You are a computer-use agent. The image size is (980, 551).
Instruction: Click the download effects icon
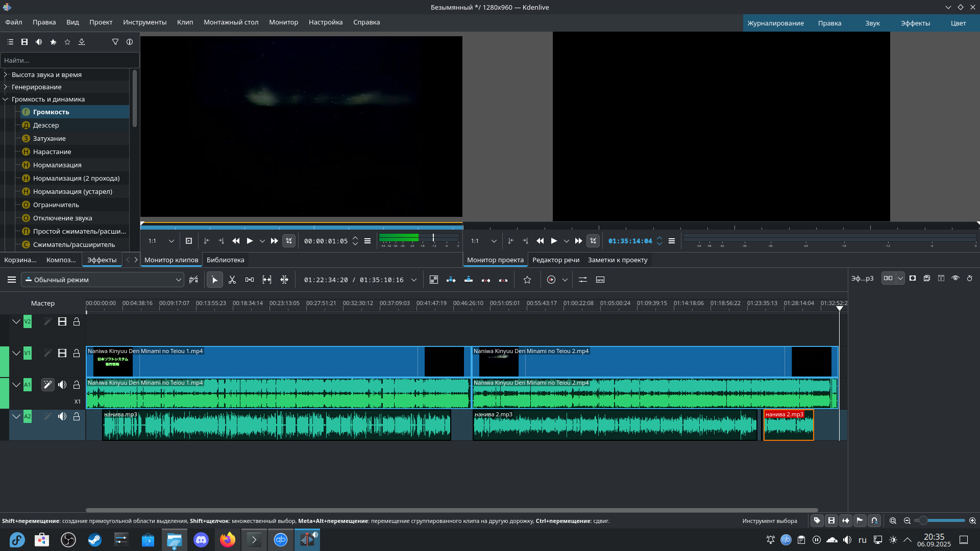click(82, 42)
